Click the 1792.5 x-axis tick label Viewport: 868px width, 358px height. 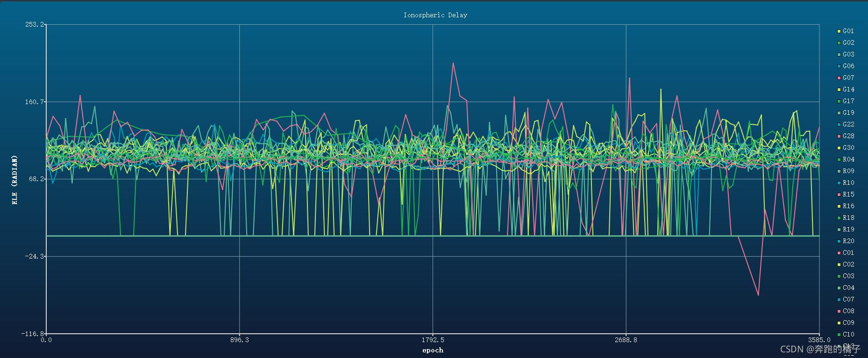[x=433, y=340]
